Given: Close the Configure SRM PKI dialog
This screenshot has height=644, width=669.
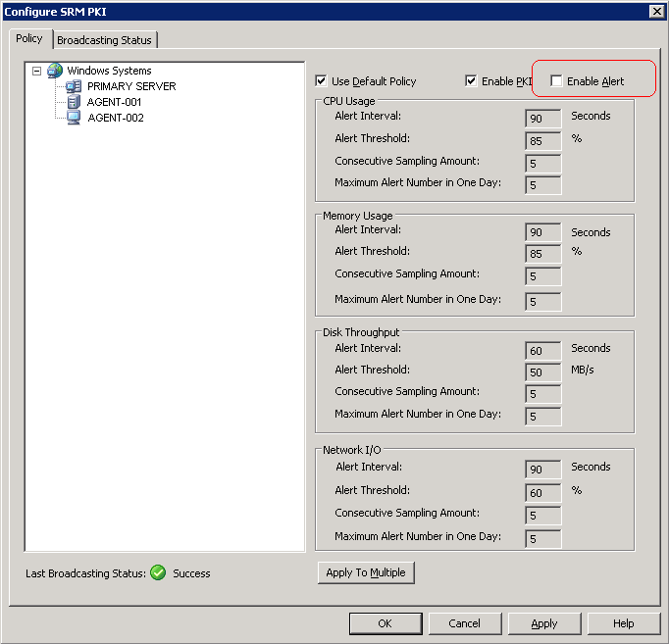Looking at the screenshot, I should pos(656,12).
